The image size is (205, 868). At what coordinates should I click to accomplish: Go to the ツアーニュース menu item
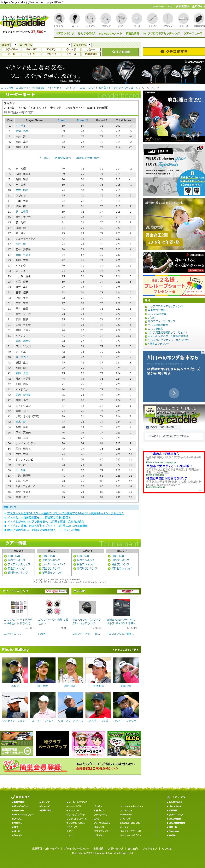pyautogui.click(x=193, y=33)
